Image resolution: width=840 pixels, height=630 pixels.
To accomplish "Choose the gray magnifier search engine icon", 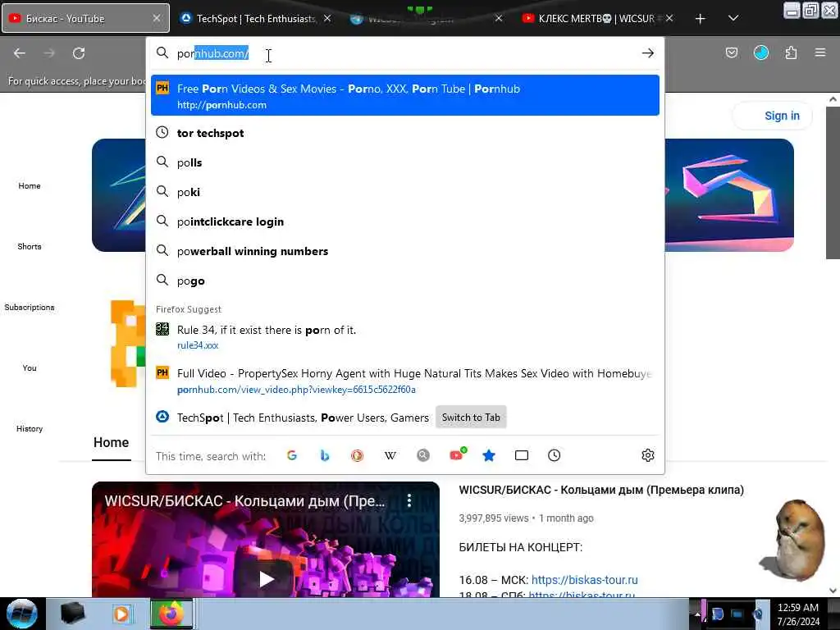I will click(423, 455).
